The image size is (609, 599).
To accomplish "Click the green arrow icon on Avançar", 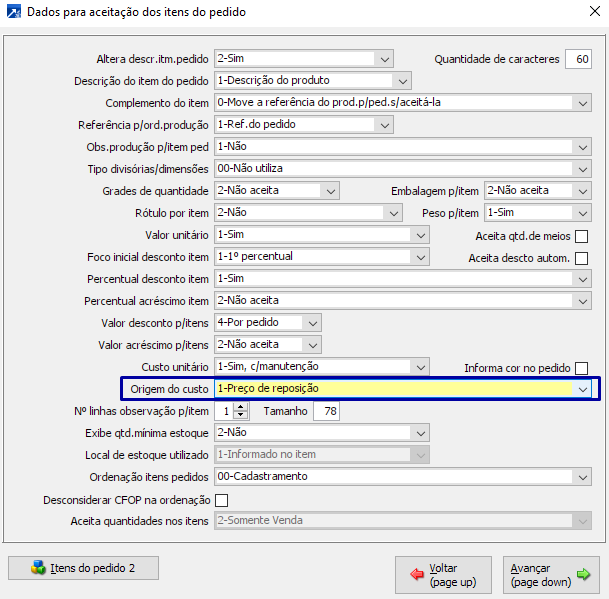I will [x=583, y=574].
